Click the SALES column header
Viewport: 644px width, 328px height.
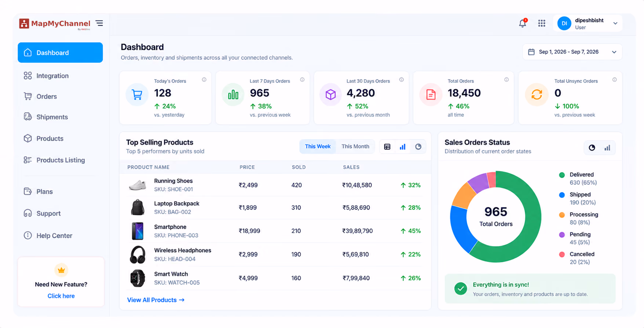point(351,167)
